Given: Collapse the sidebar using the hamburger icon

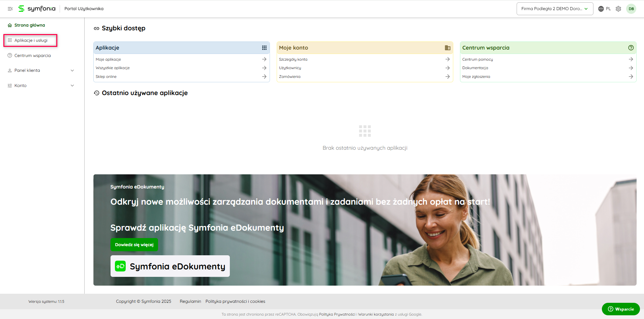Looking at the screenshot, I should click(x=10, y=9).
